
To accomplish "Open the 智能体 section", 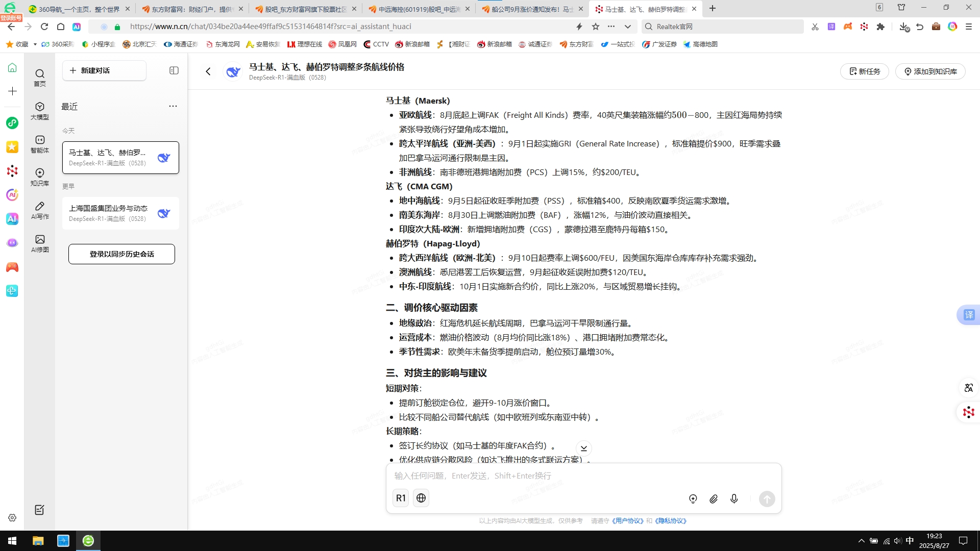I will [x=40, y=144].
